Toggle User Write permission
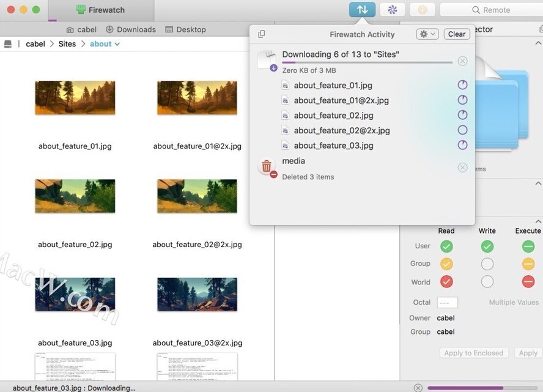Screen dimensions: 543x392 pos(487,246)
